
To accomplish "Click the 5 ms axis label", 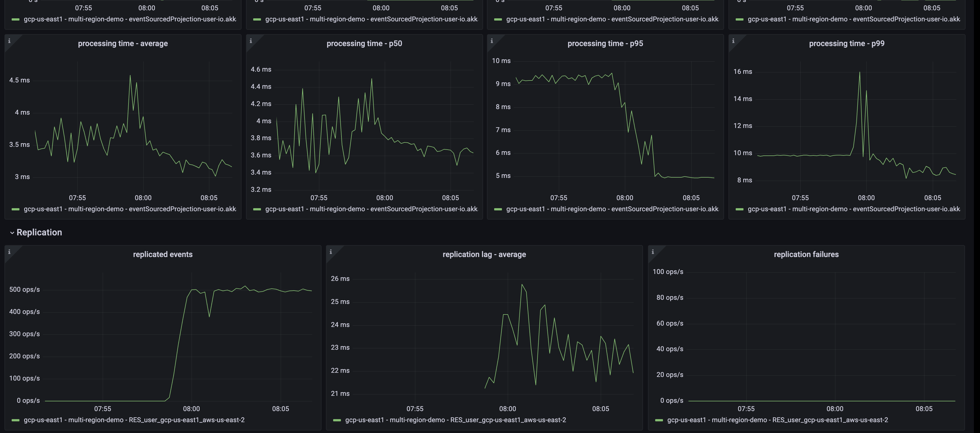I will [503, 176].
